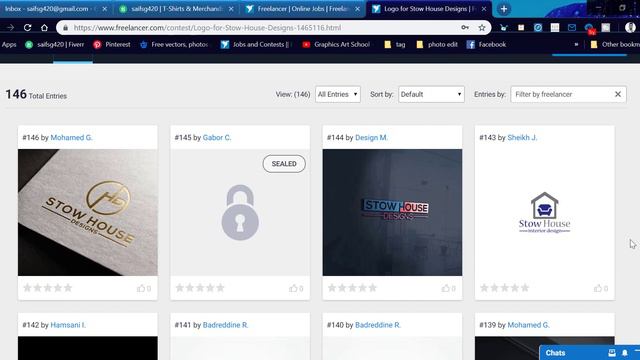
Task: Like entry #143 thumbs-up icon
Action: tap(598, 288)
